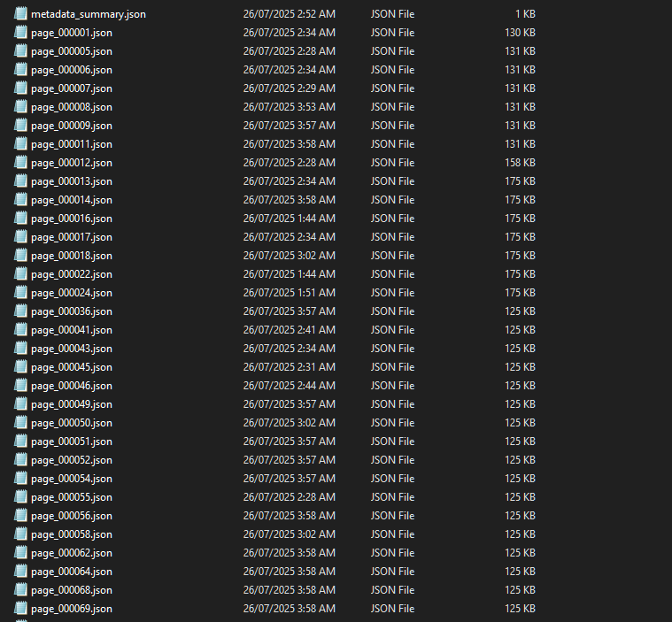The height and width of the screenshot is (622, 672).
Task: Click the file icon beside page_000012.json
Action: (x=20, y=162)
